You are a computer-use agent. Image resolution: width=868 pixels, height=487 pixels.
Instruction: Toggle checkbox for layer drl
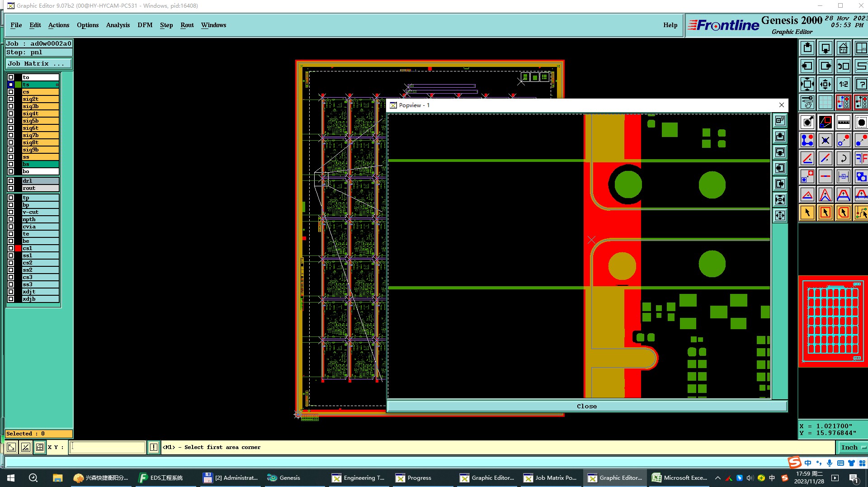11,181
